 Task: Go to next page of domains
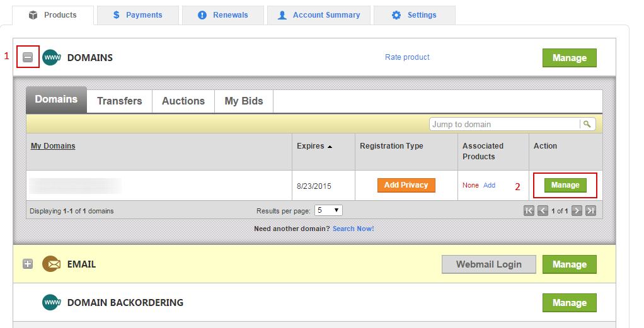pyautogui.click(x=577, y=211)
